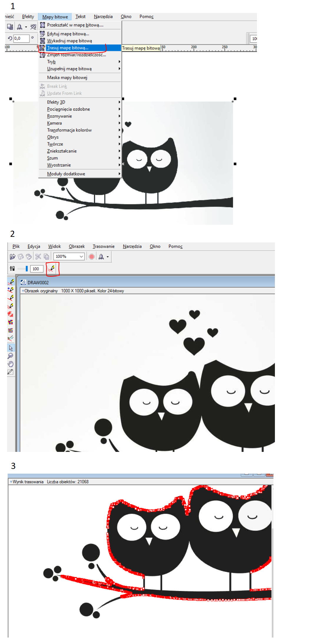Click the red stop tracing icon
The width and height of the screenshot is (327, 644).
92,257
